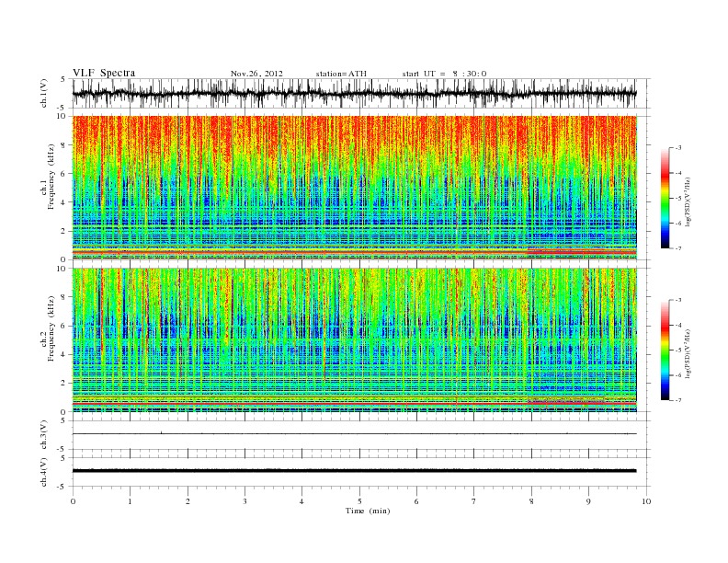Viewport: 728px width, 563px height.
Task: Click the "-3" tick on ch.1 colorbar
Action: pyautogui.click(x=677, y=148)
